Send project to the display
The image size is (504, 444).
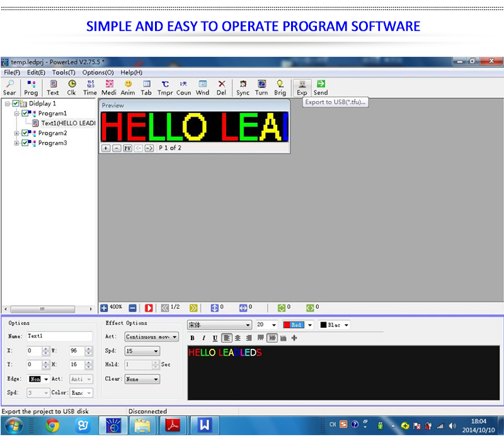321,88
